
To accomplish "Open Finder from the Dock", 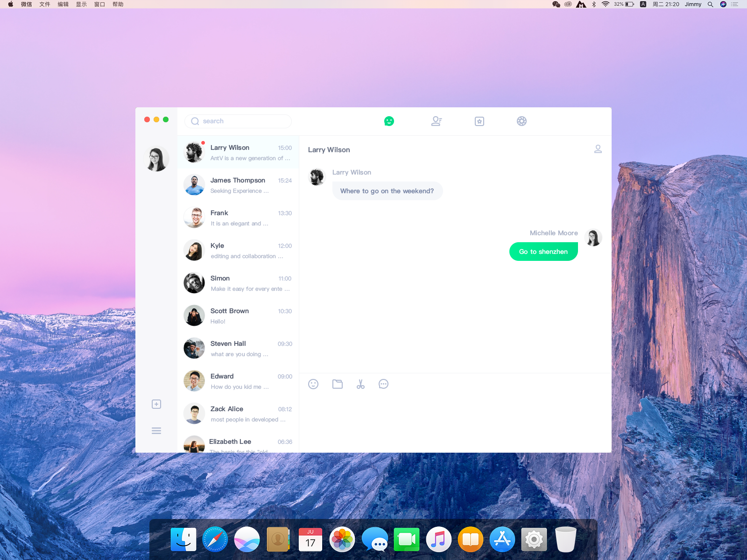I will coord(183,539).
